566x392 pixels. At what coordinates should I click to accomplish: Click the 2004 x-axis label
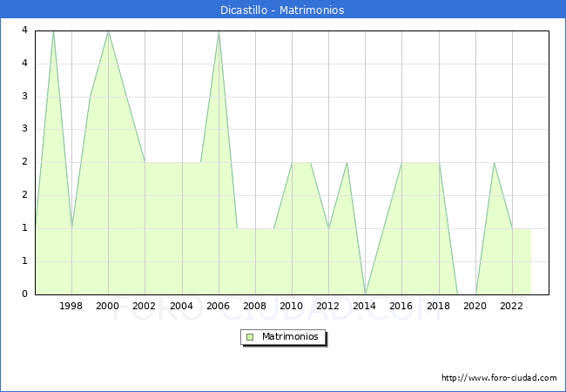[181, 306]
